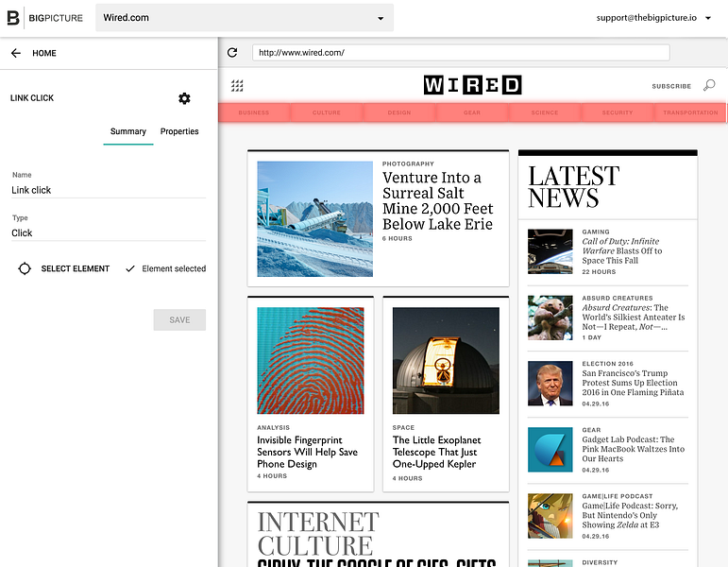This screenshot has width=728, height=567.
Task: Open the Science nav section
Action: pyautogui.click(x=545, y=112)
